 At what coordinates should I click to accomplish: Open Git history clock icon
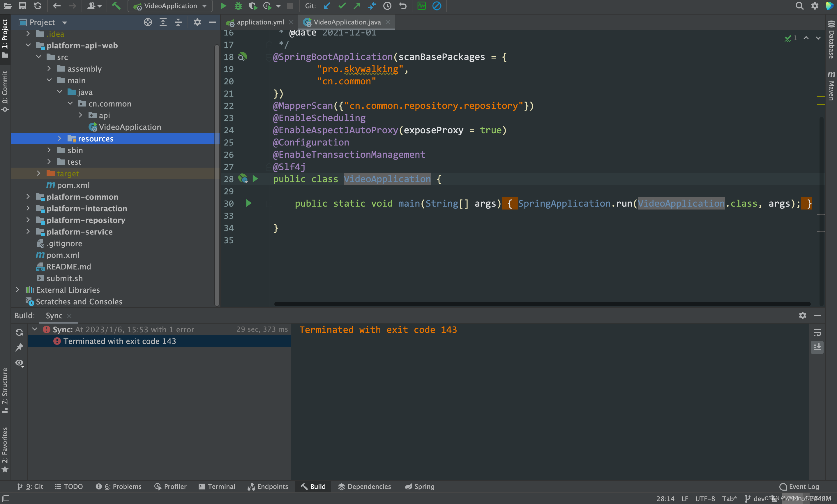pyautogui.click(x=387, y=6)
